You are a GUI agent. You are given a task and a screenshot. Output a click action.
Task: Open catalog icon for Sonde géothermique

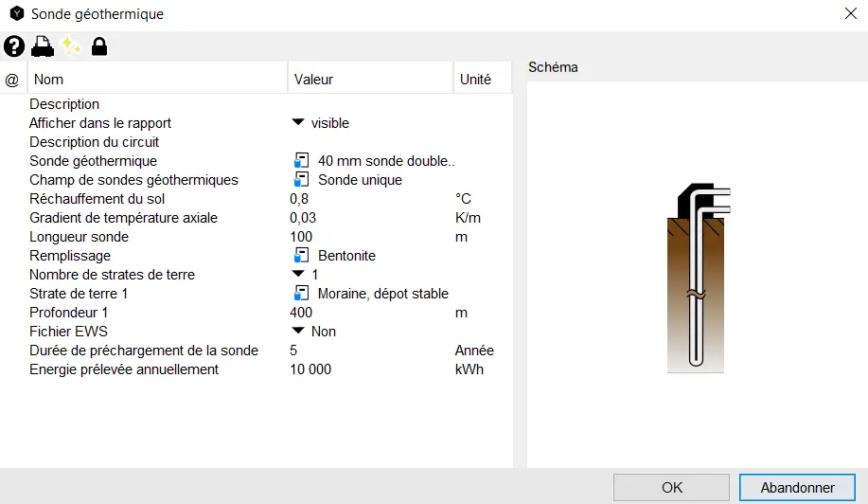pos(301,161)
